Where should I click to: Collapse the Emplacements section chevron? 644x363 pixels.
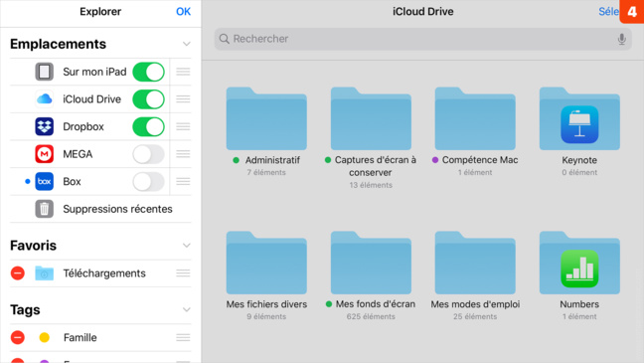187,44
